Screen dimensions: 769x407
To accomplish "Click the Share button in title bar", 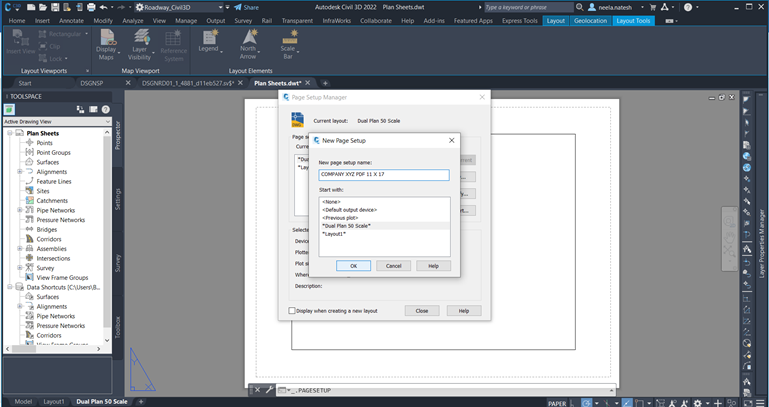I will (246, 7).
